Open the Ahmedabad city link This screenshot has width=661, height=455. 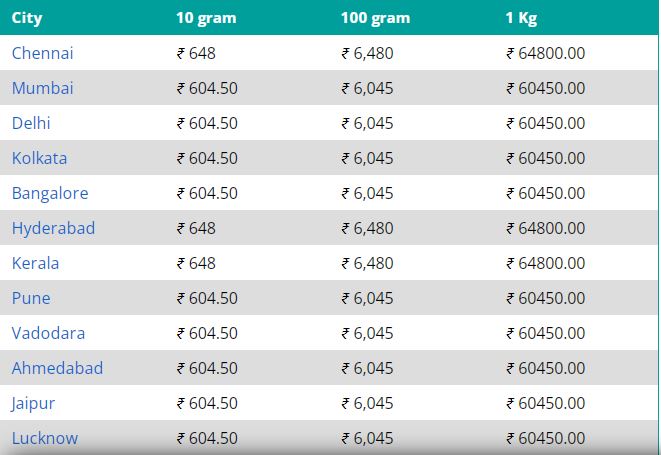coord(57,368)
